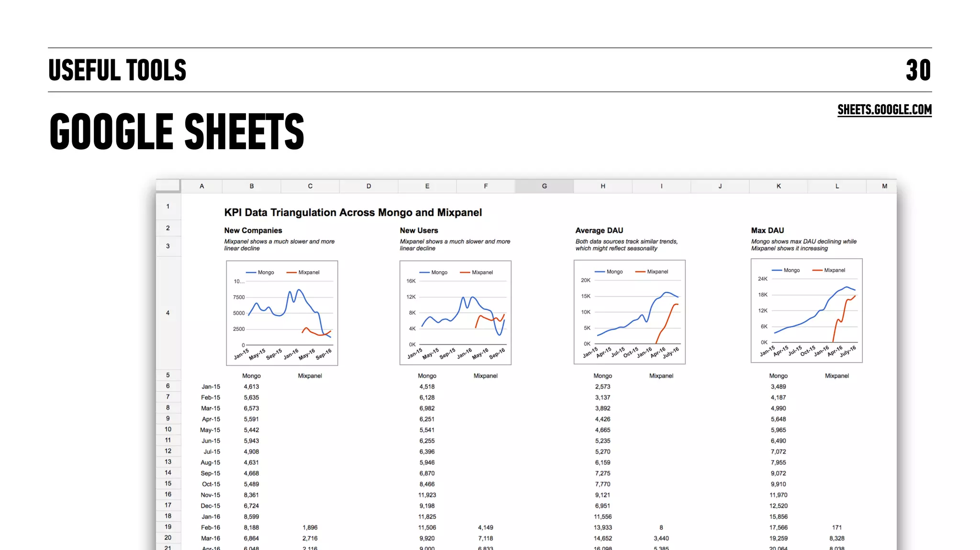
Task: Click cell with value 7,118
Action: [x=486, y=539]
